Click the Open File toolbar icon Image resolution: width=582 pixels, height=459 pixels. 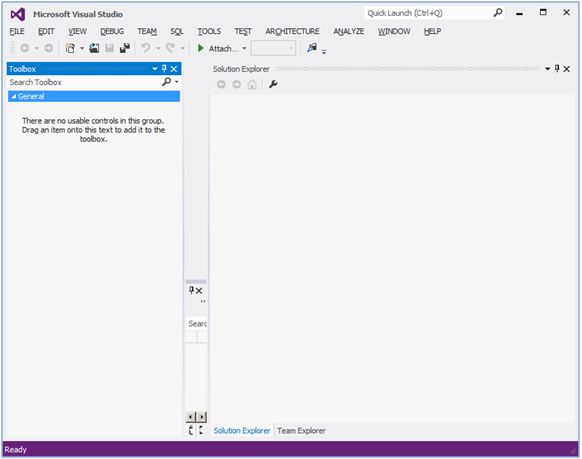coord(94,48)
